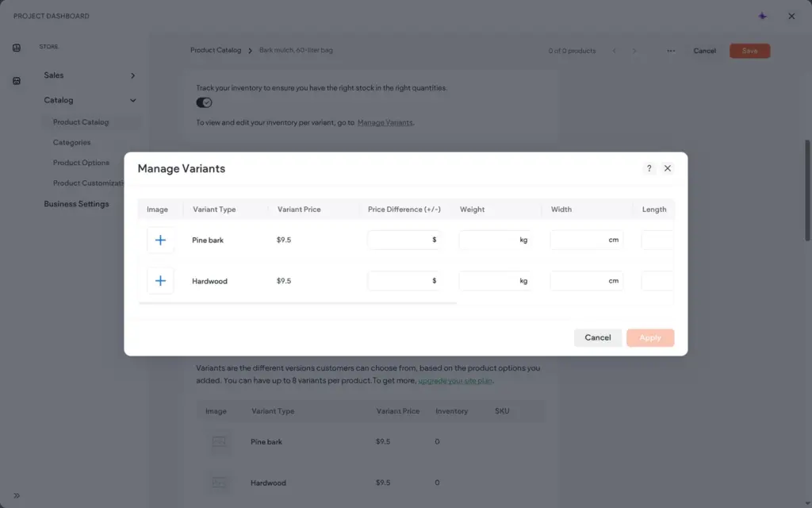Click the page vertical scrollbar

pos(807,190)
